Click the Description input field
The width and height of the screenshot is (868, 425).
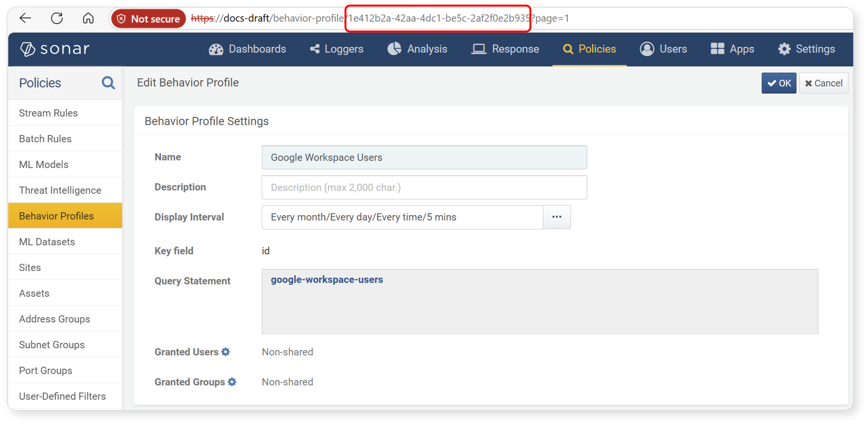point(424,187)
